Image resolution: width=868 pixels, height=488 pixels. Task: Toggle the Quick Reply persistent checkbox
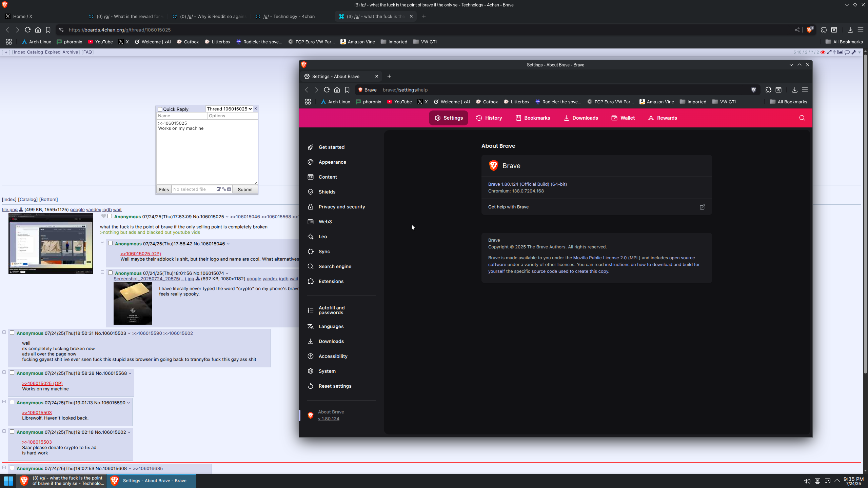[160, 109]
